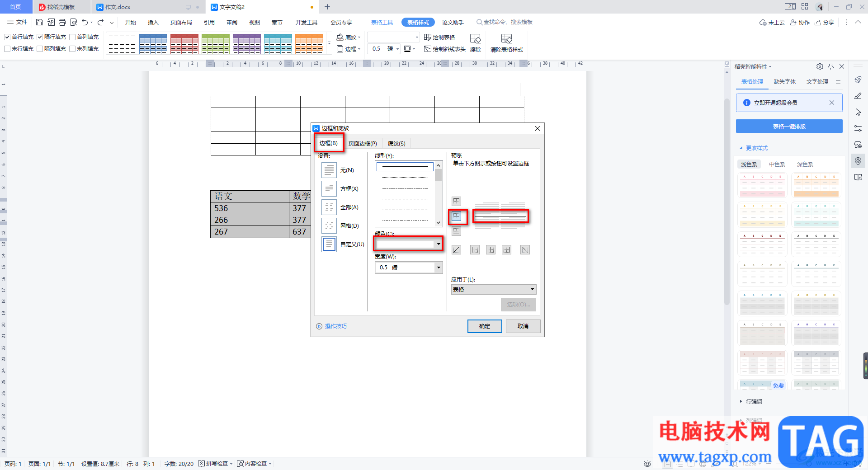Image resolution: width=868 pixels, height=470 pixels.
Task: Toggle the right border preview button
Action: [x=506, y=249]
